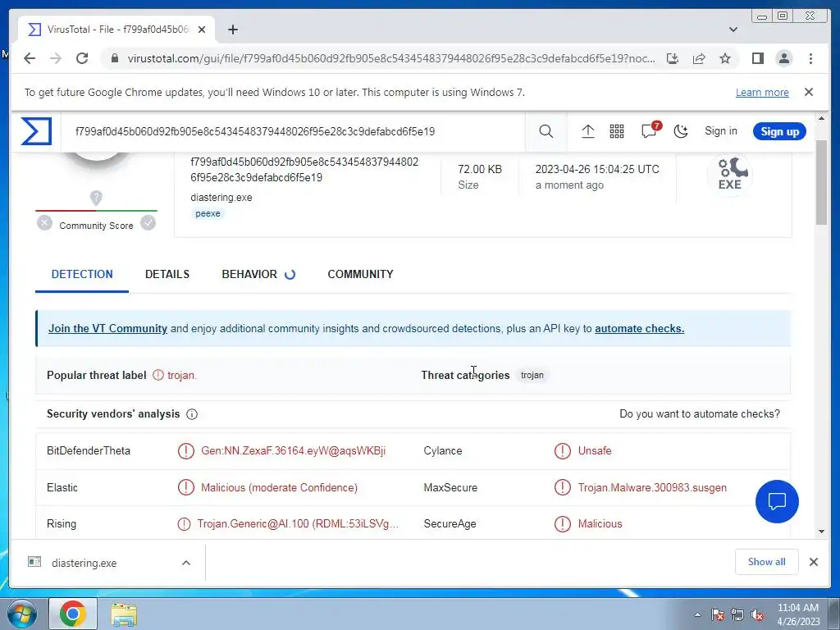Reload the page with refresh icon
The image size is (840, 630).
pos(82,58)
